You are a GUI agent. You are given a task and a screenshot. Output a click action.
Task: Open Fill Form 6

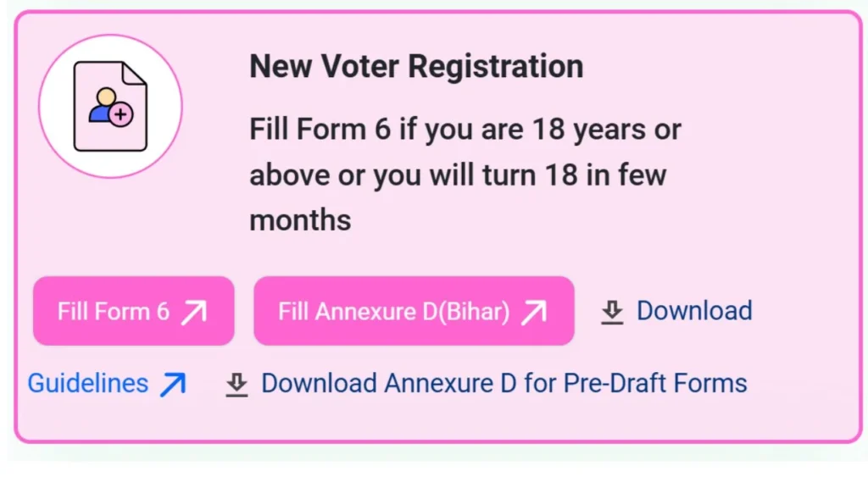pyautogui.click(x=133, y=311)
